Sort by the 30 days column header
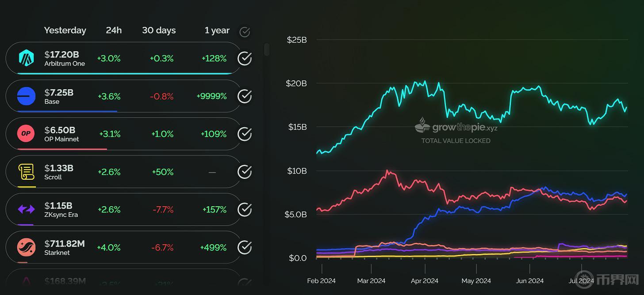This screenshot has width=644, height=295. [159, 30]
